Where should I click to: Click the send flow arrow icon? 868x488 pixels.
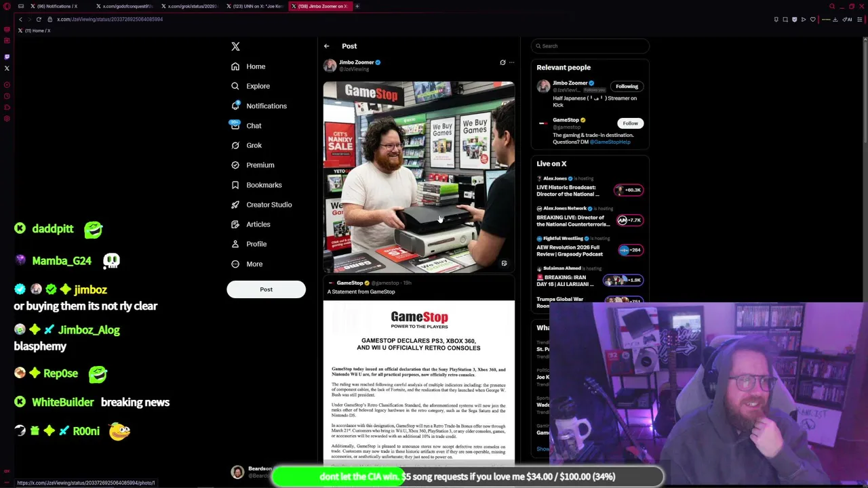point(804,19)
